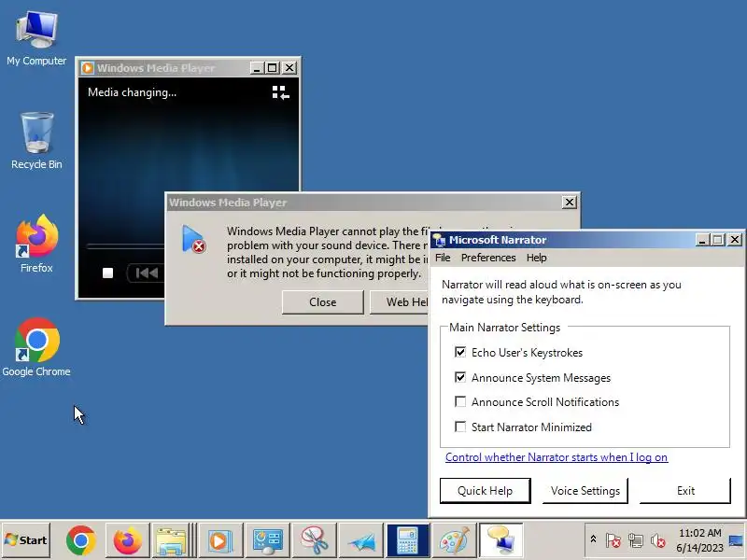This screenshot has width=747, height=560.
Task: Enable Announce Scroll Notifications
Action: coord(460,402)
